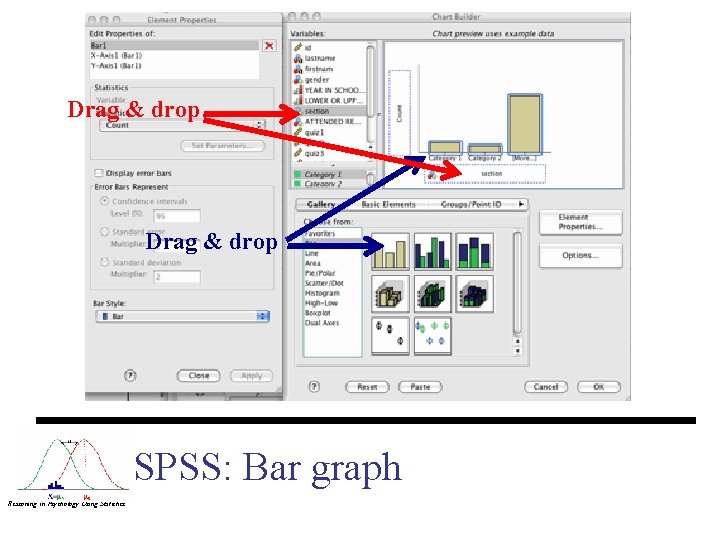Select Standard deviation radio button
720x540 pixels.
coord(105,263)
